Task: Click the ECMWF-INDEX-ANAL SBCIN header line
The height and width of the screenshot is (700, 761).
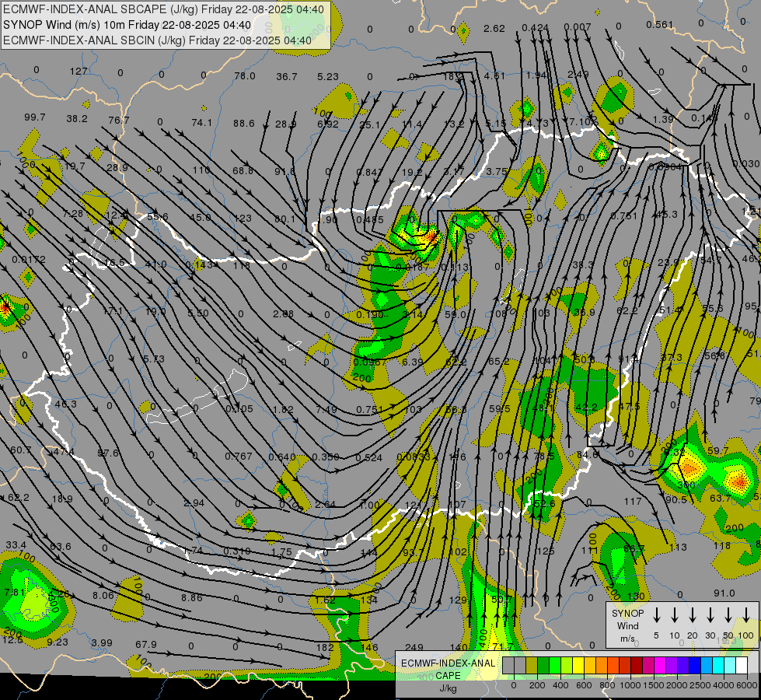Action: point(157,40)
